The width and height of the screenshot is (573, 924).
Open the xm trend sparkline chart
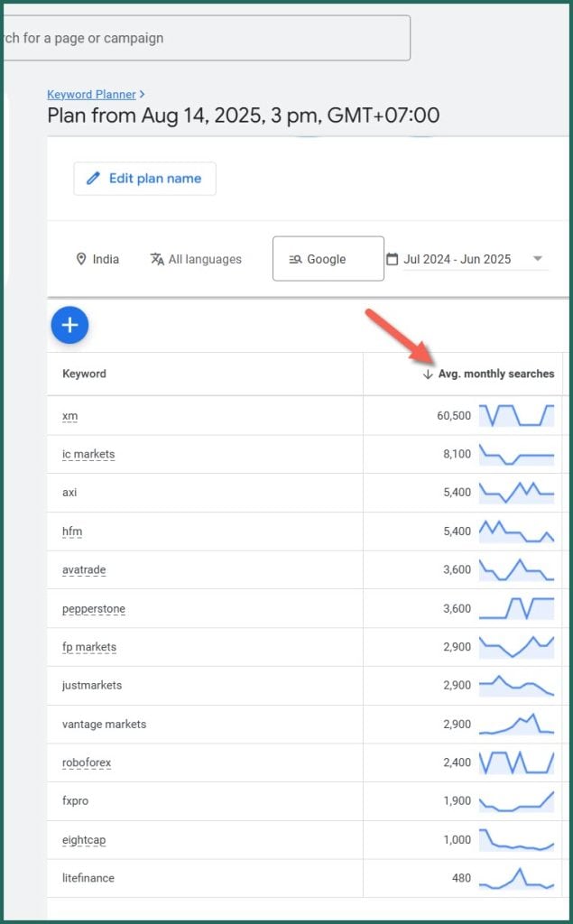(x=516, y=415)
